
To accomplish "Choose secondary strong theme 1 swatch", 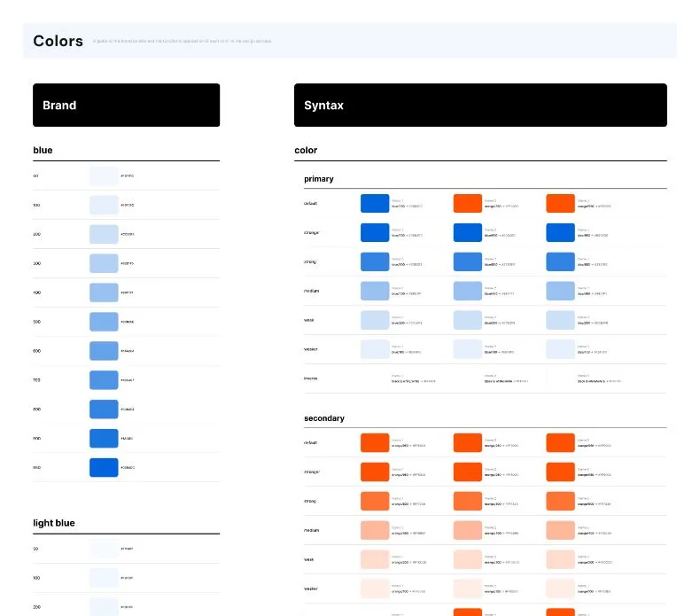I will tap(375, 501).
